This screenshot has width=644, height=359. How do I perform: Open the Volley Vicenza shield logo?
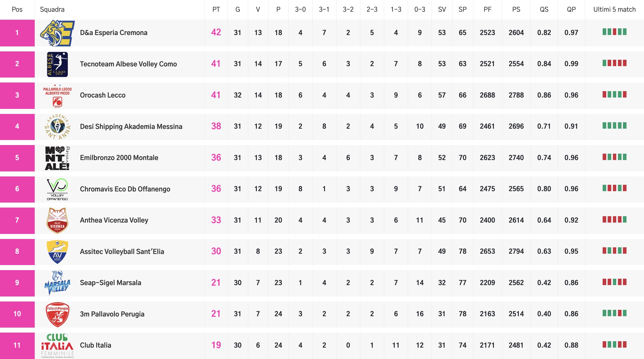coord(57,220)
